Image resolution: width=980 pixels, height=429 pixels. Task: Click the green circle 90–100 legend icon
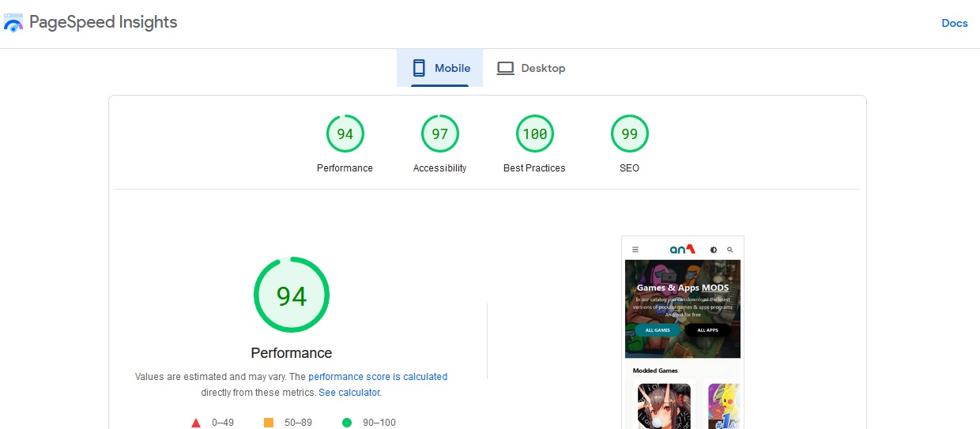[346, 423]
